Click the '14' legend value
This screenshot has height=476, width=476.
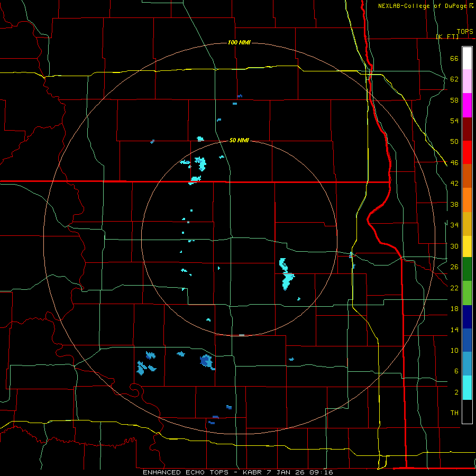454,329
